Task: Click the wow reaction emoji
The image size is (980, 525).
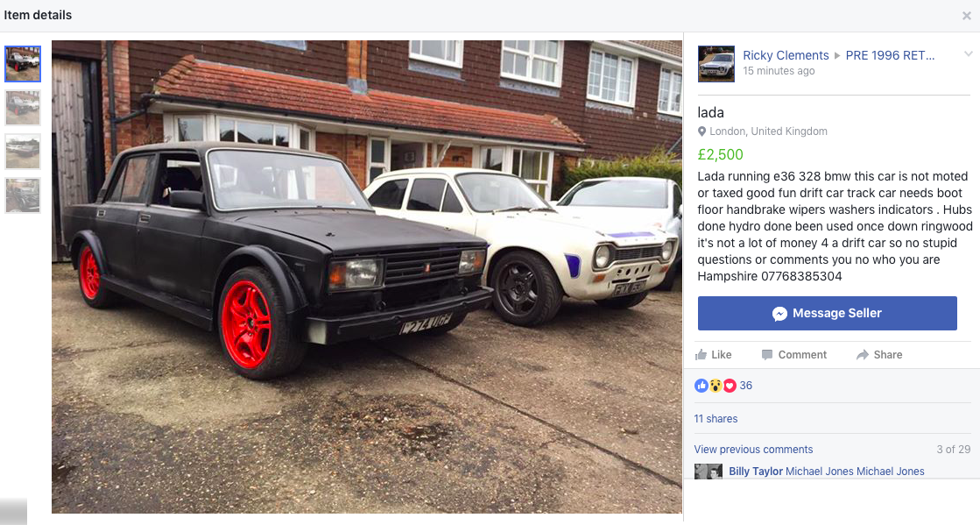Action: coord(716,386)
